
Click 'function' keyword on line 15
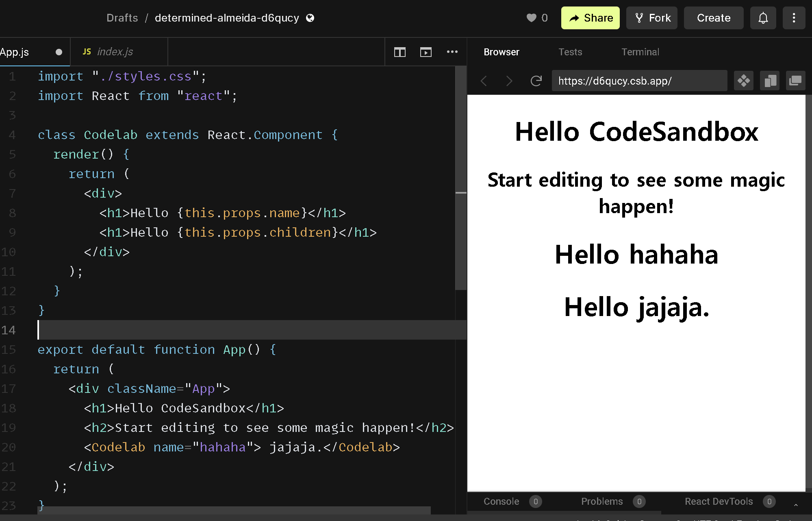point(184,349)
